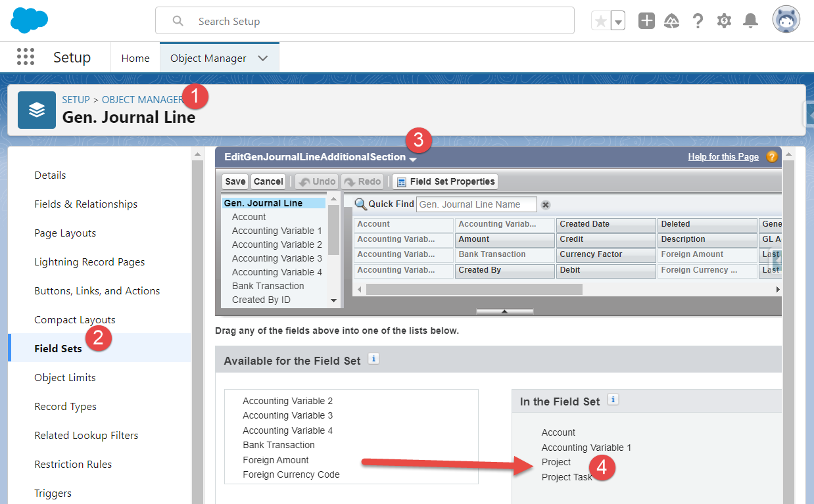Open the Setup gear menu
Image resolution: width=814 pixels, height=504 pixels.
click(724, 21)
